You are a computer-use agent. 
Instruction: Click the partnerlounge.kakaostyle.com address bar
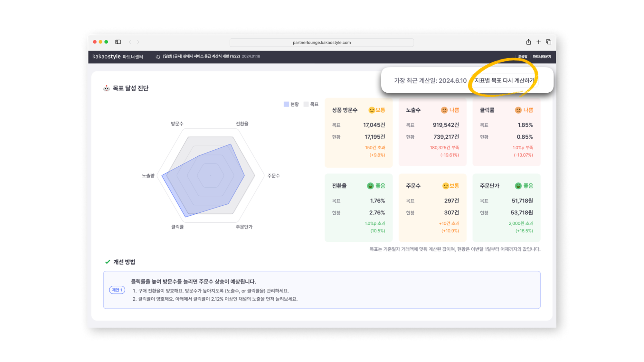tap(321, 42)
